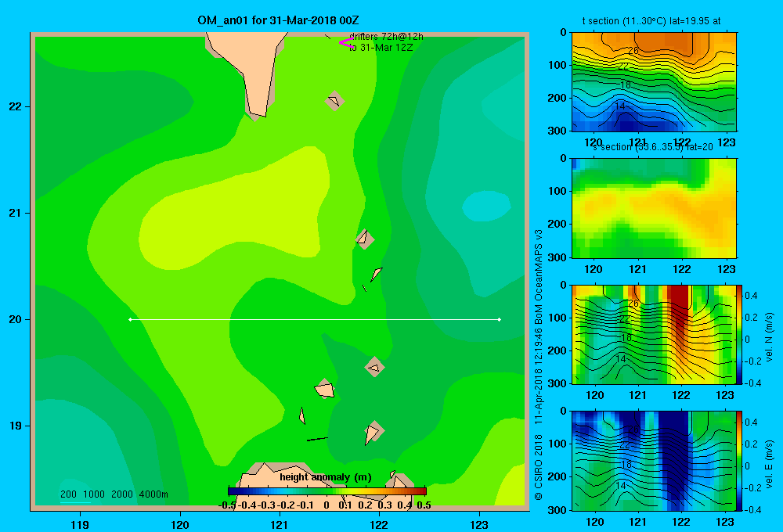
Task: Click latitude label 19 on main map
Action: [x=16, y=426]
